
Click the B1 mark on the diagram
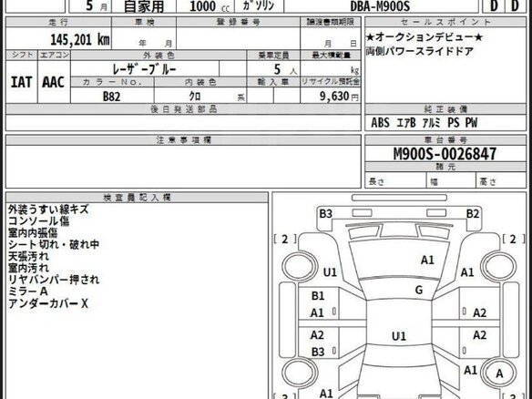pos(318,296)
